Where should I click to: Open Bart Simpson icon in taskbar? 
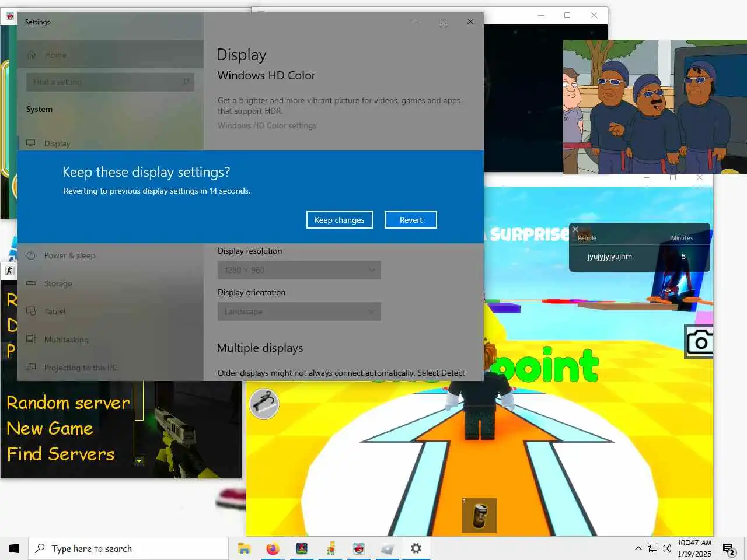(x=330, y=548)
